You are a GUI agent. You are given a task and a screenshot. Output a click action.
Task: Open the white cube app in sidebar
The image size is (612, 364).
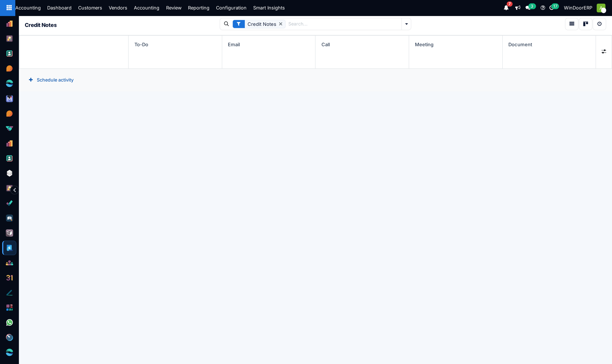[9, 173]
